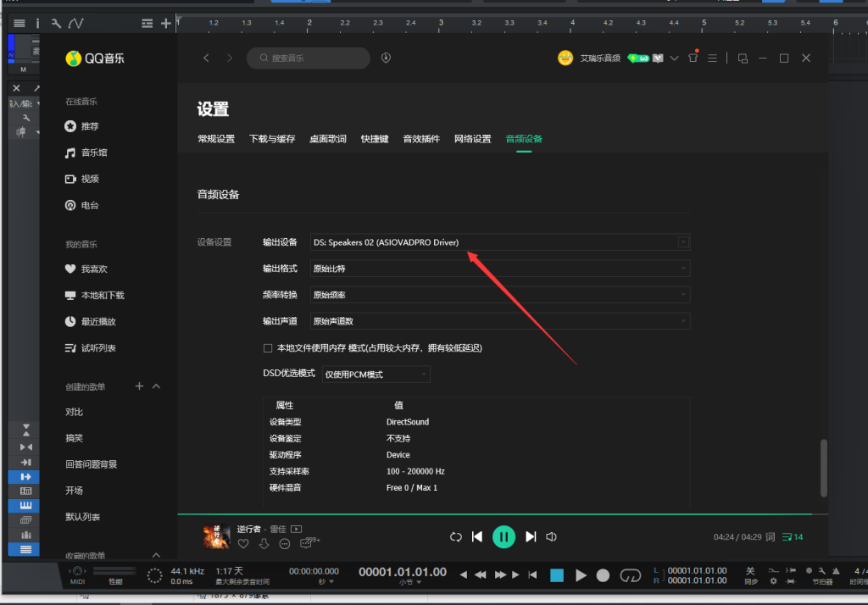Image resolution: width=868 pixels, height=605 pixels.
Task: Click the wrench tool icon in the top toolbar
Action: [55, 23]
